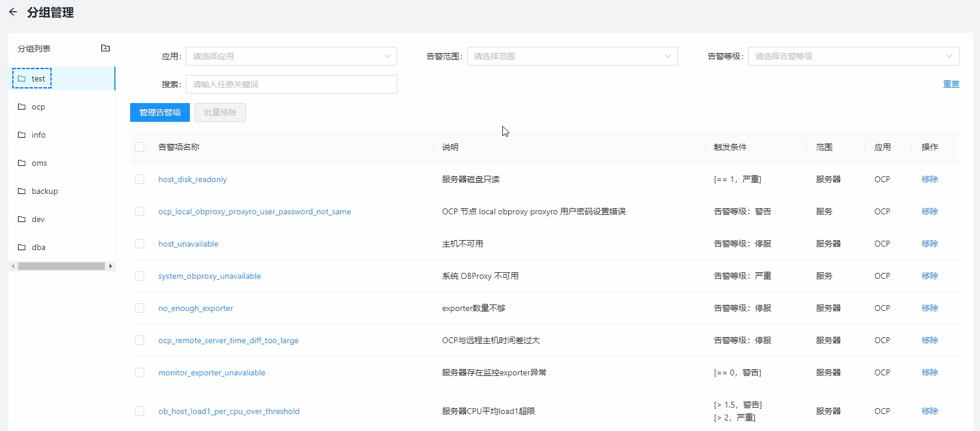Click the folder icon of the backup group
980x431 pixels.
point(22,191)
